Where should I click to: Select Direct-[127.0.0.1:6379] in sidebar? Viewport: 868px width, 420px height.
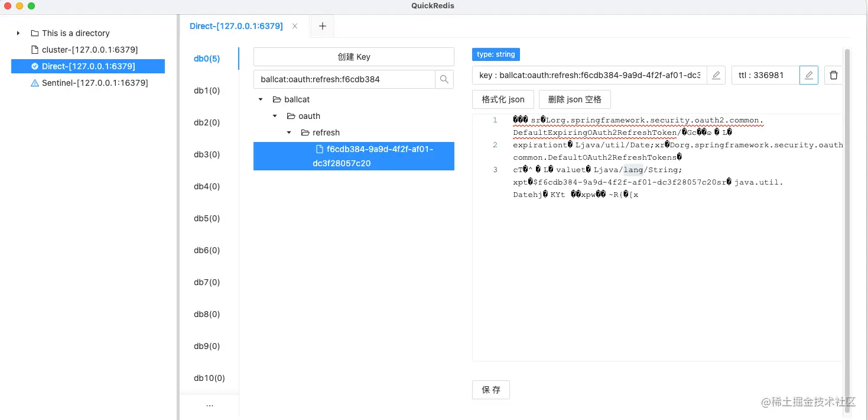88,66
